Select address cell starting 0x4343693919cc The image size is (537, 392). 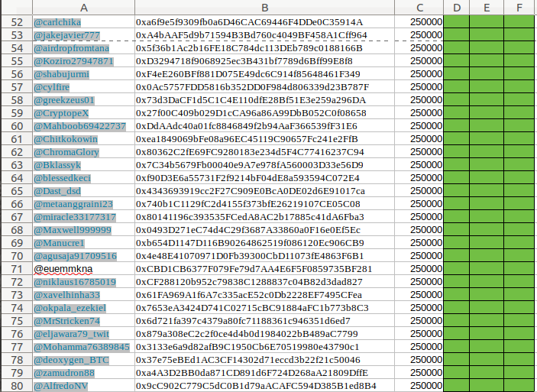coord(264,191)
